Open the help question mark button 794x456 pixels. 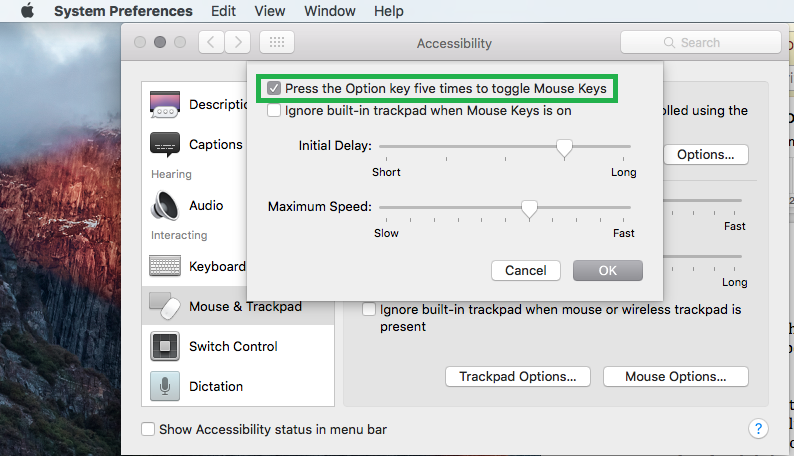coord(758,429)
